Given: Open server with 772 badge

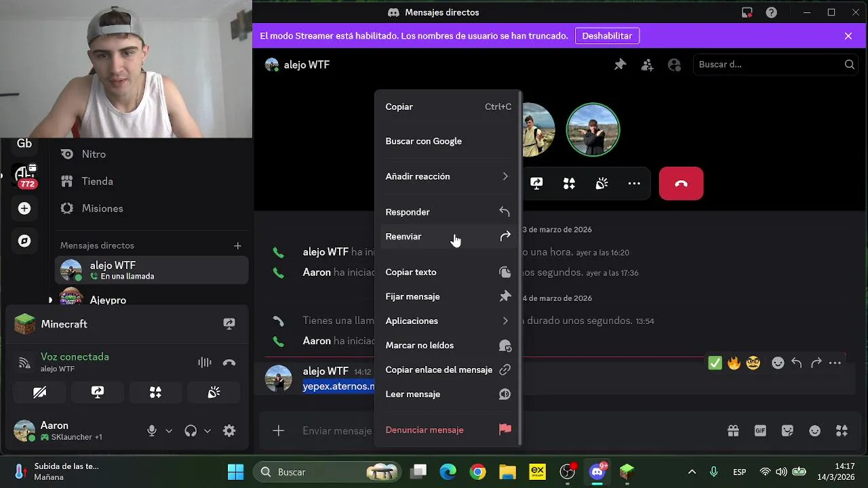Looking at the screenshot, I should coord(25,176).
